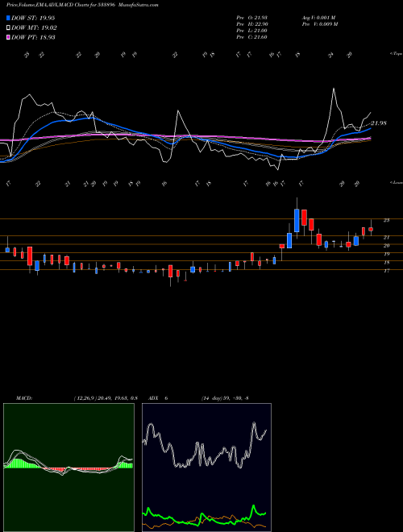The height and width of the screenshot is (532, 403).
Task: Select the 'DOW PT: 18.93' legend text
Action: coord(33,37)
